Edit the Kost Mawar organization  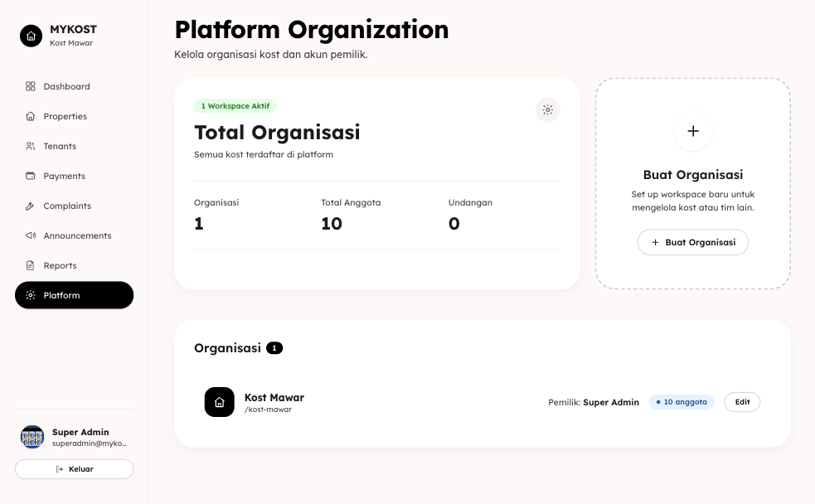point(742,402)
